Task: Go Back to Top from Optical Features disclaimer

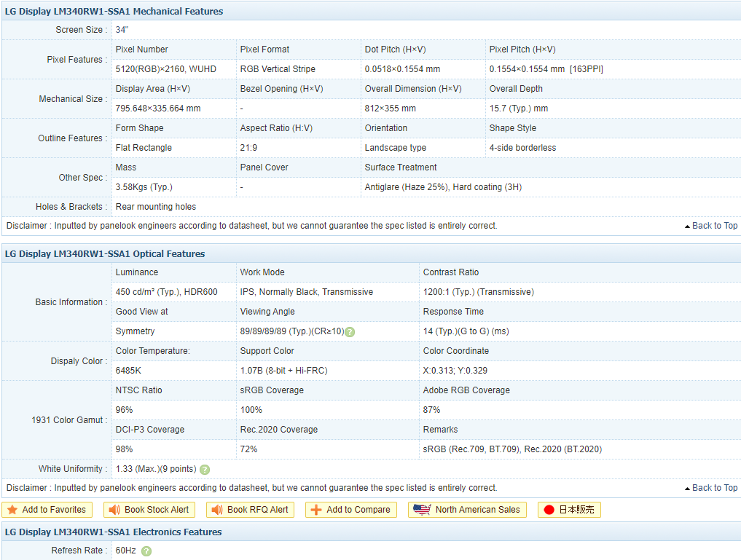Action: [711, 488]
